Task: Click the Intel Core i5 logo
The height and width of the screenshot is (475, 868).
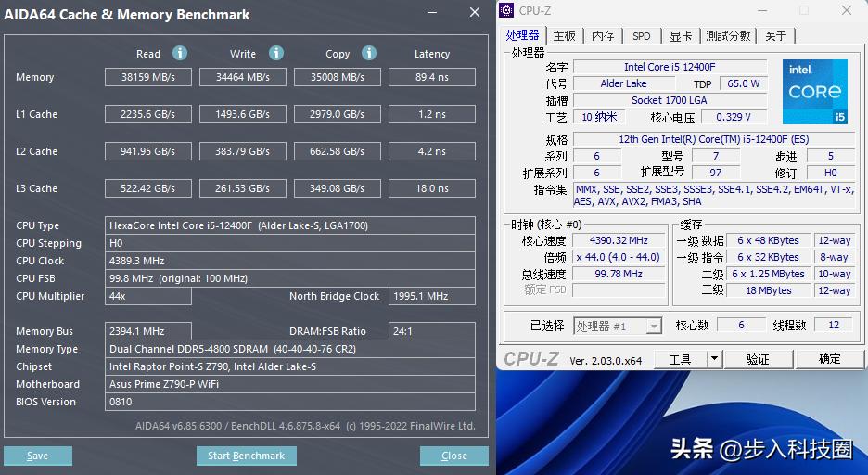Action: (x=814, y=92)
